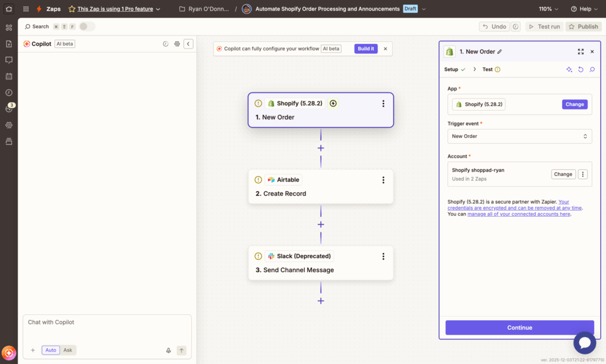Click the AI sparkle icon in step panel

coord(569,70)
